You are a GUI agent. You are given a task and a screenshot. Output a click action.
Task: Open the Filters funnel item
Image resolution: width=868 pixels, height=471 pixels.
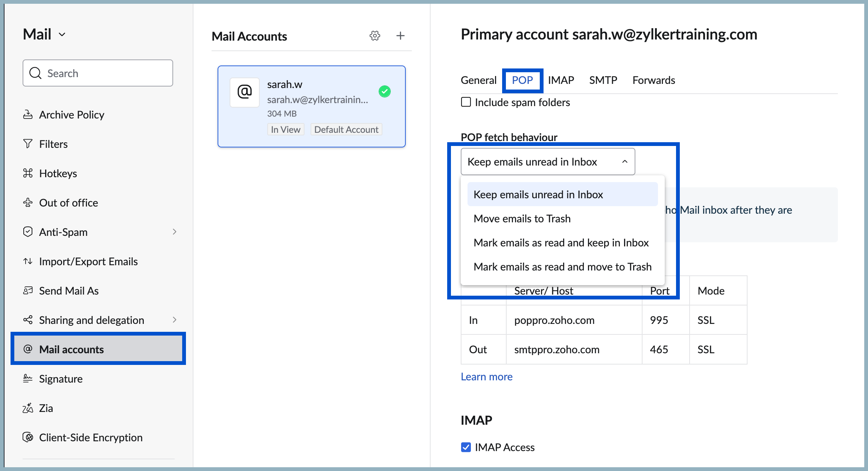[x=53, y=144]
